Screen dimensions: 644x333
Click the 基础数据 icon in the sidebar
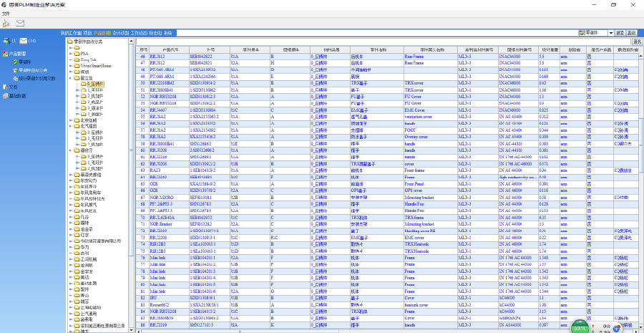coord(5,96)
